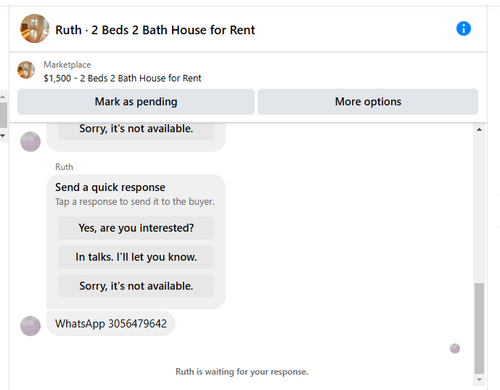Click "Tap a response to send it to the buyer." text
This screenshot has height=390, width=500.
point(135,202)
